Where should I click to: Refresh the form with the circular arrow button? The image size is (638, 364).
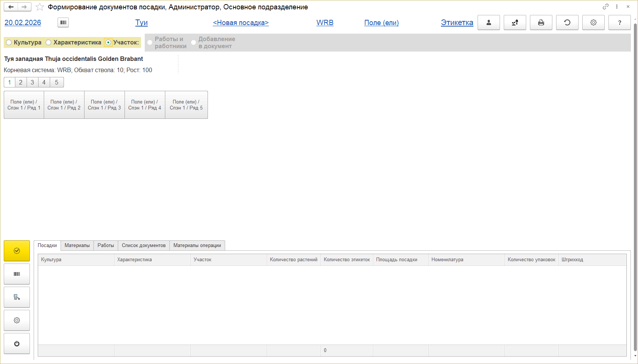[567, 22]
